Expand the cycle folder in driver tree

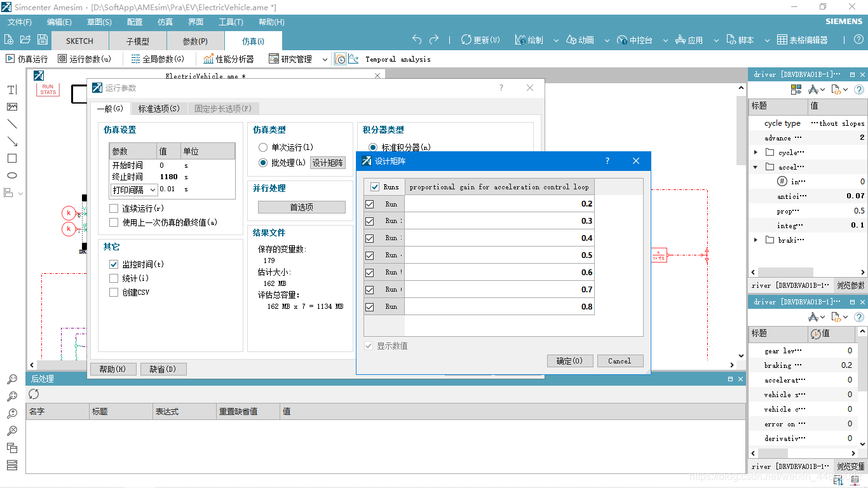coord(756,152)
